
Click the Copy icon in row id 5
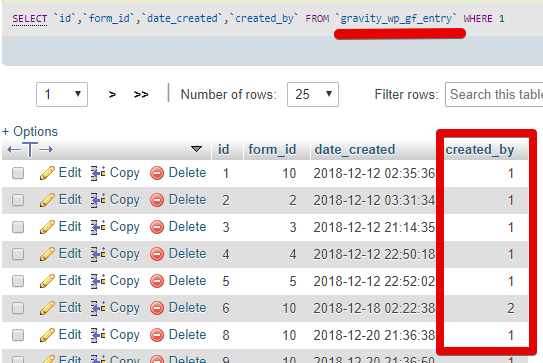coord(98,281)
